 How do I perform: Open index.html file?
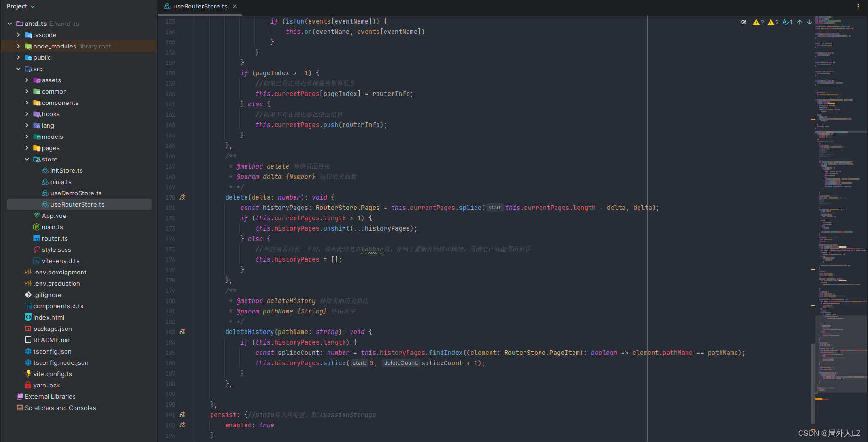[x=49, y=317]
